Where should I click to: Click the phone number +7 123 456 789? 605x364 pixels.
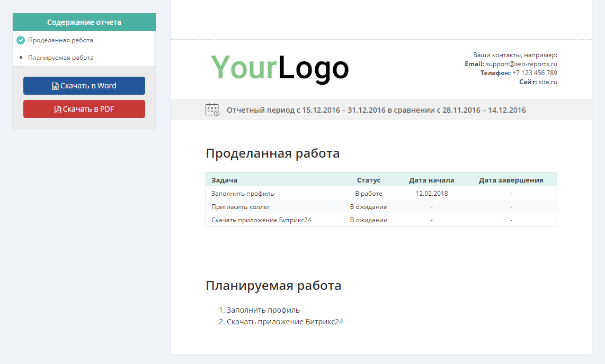coord(535,73)
